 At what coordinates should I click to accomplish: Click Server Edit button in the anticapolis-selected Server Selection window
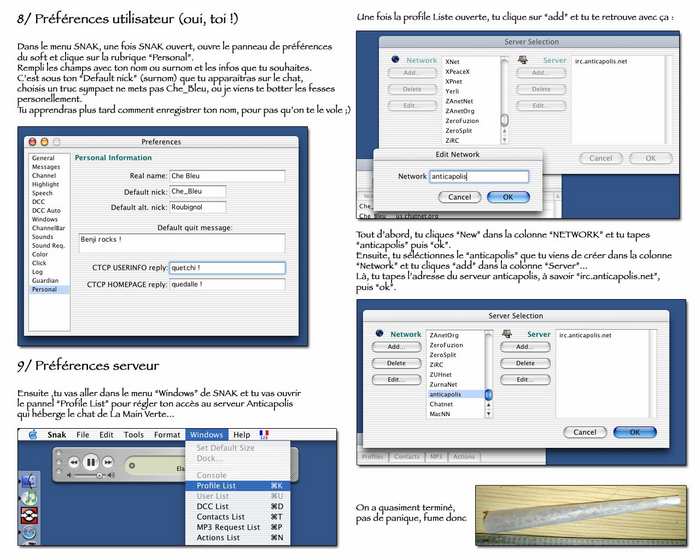click(x=525, y=380)
